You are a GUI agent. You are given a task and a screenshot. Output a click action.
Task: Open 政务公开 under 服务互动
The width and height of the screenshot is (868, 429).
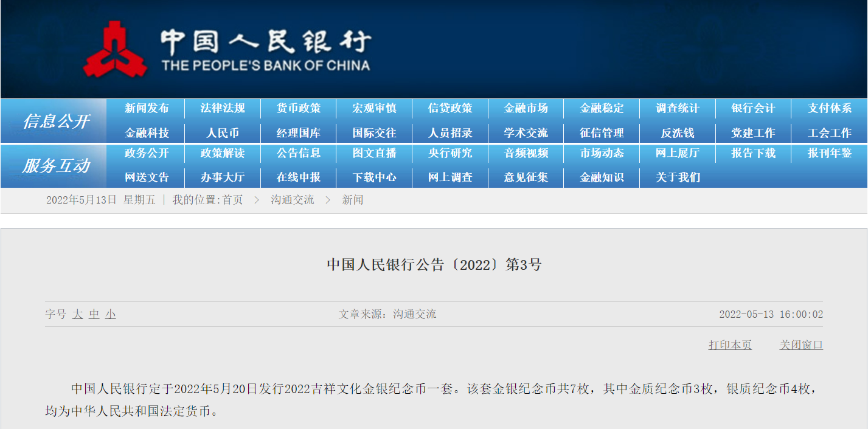tap(147, 153)
